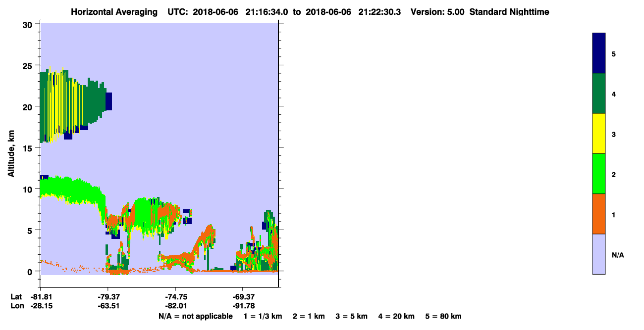This screenshot has width=644, height=330.
Task: Click the dark green colorbar segment labeled 4
Action: point(599,94)
